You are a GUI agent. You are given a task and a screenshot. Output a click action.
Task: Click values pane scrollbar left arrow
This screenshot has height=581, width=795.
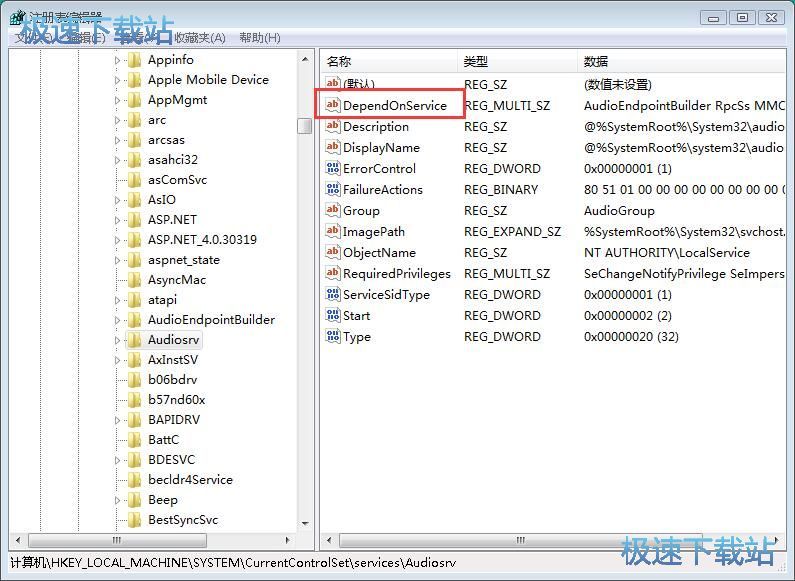point(329,540)
